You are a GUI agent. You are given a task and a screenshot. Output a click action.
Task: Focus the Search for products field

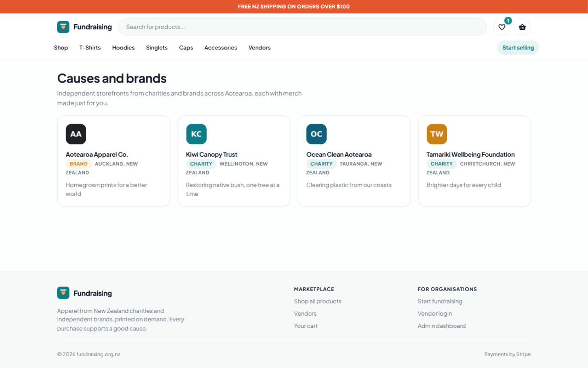click(303, 27)
